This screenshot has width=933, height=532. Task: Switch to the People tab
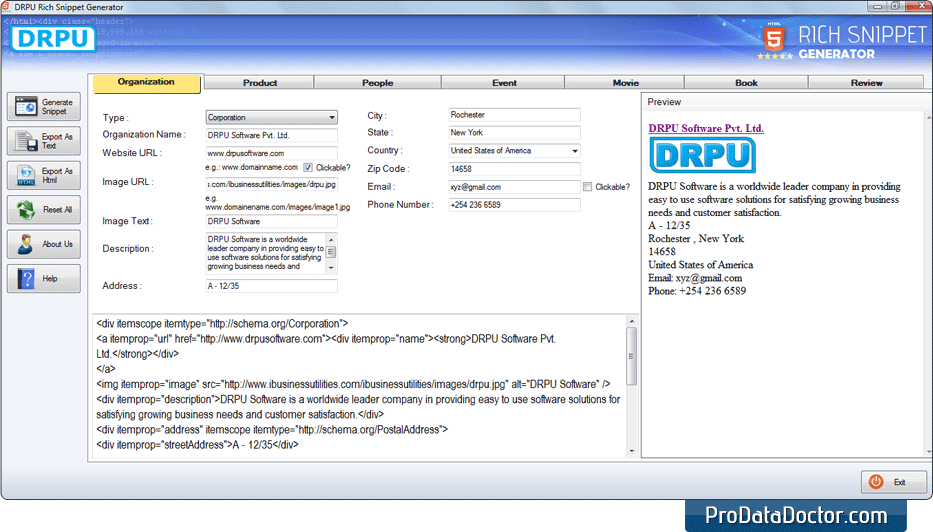coord(377,83)
